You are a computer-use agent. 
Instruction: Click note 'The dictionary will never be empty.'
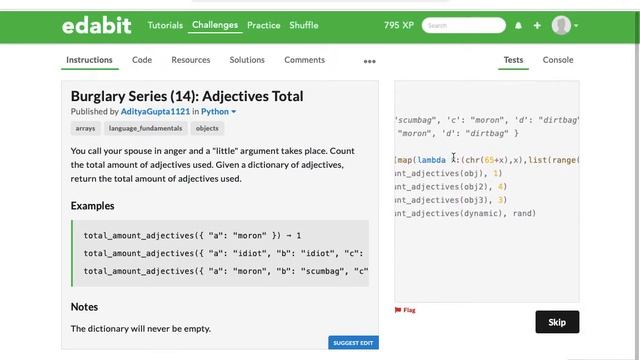click(141, 329)
